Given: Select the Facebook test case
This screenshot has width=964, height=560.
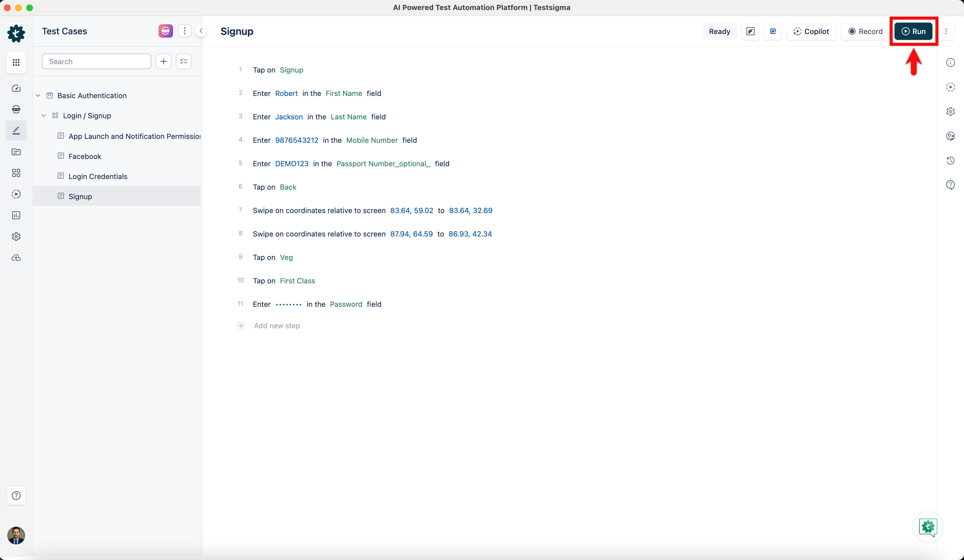Looking at the screenshot, I should 85,156.
